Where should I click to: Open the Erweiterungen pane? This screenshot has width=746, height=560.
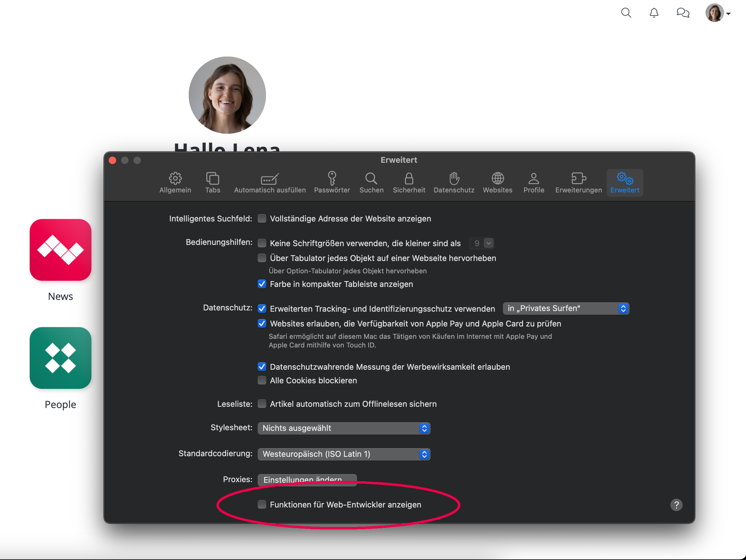(578, 183)
